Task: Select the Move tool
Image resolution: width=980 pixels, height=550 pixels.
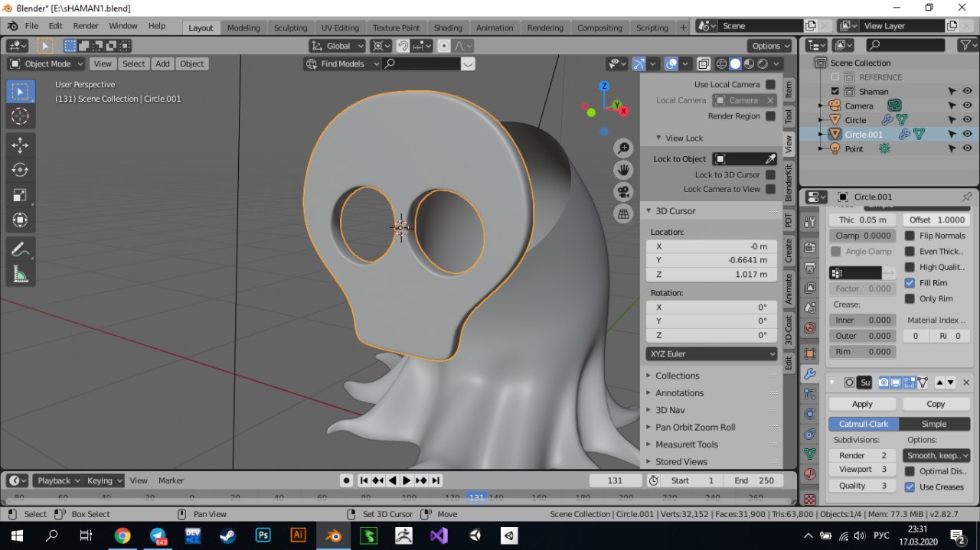Action: [20, 145]
